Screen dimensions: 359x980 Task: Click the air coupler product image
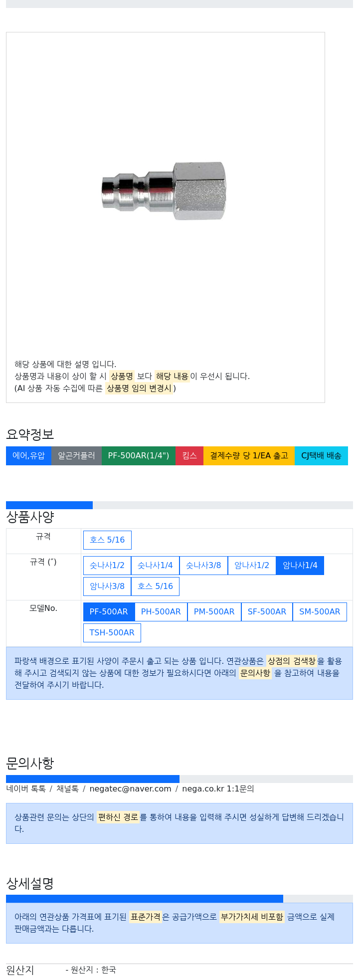click(x=164, y=191)
